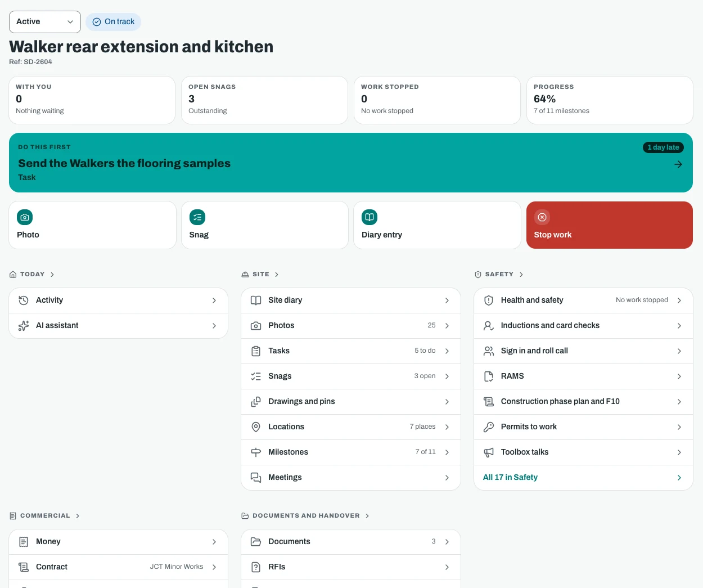Open the SITE section header
The image size is (703, 588).
(260, 275)
